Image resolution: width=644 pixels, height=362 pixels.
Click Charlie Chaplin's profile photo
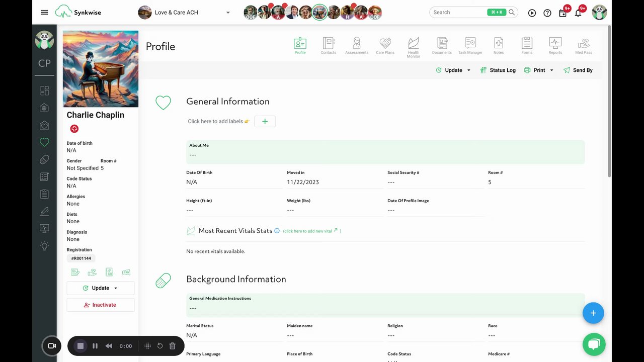point(101,69)
